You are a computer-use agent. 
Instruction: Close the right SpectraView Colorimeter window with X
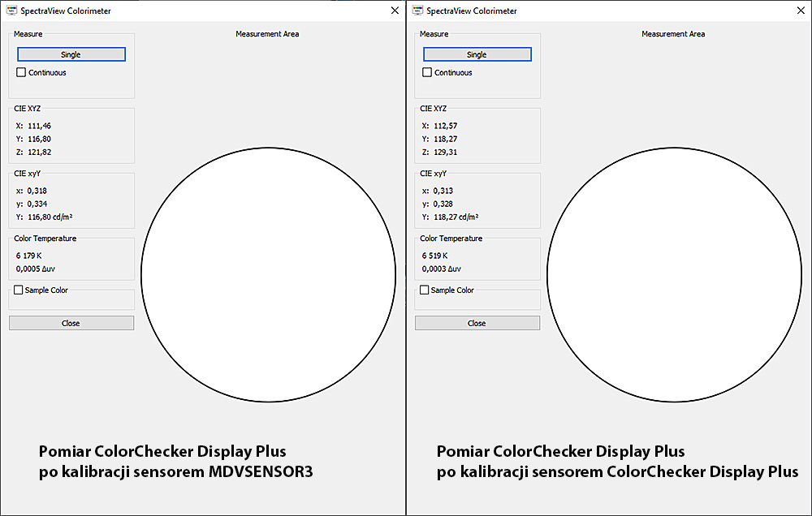point(801,11)
